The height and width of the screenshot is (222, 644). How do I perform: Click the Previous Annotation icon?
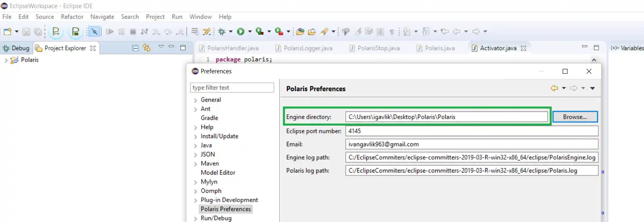426,32
